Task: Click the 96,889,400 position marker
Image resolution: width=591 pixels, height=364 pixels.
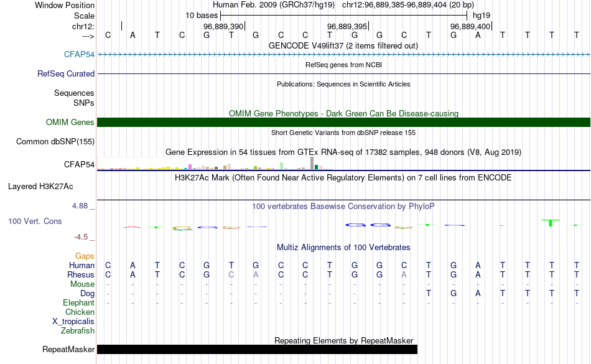Action: [471, 26]
